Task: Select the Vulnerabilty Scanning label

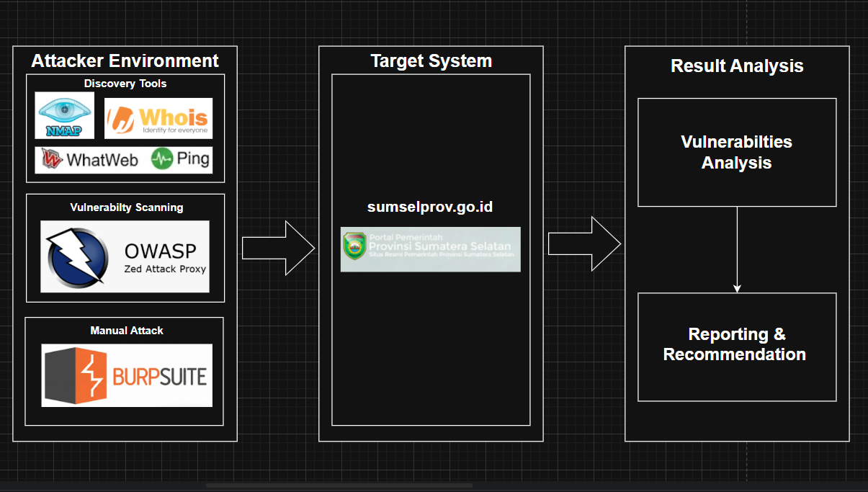Action: [127, 207]
